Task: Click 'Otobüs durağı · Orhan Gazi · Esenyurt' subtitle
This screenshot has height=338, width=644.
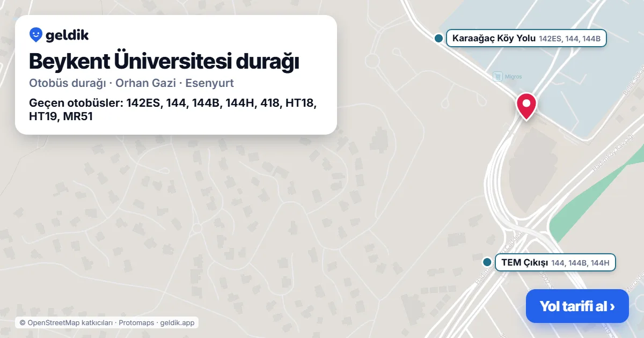Action: (x=131, y=83)
